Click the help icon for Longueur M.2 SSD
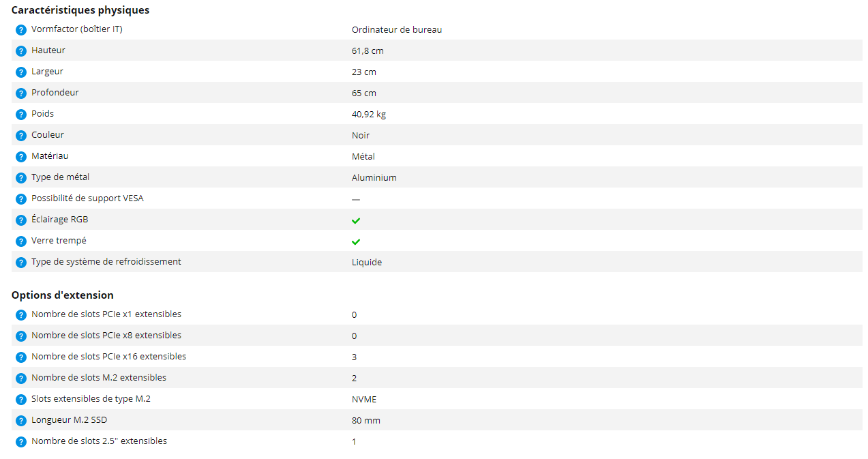Viewport: 868px width, 459px height. [21, 421]
